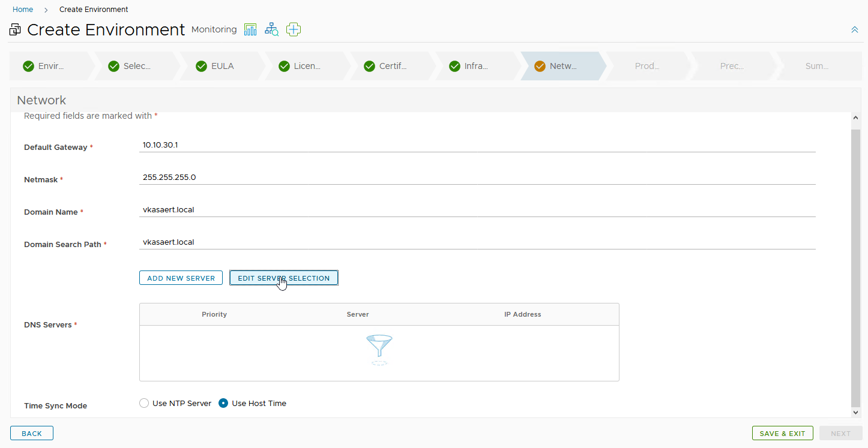Viewport: 868px width, 448px height.
Task: Click Edit Server Selection button
Action: (283, 278)
